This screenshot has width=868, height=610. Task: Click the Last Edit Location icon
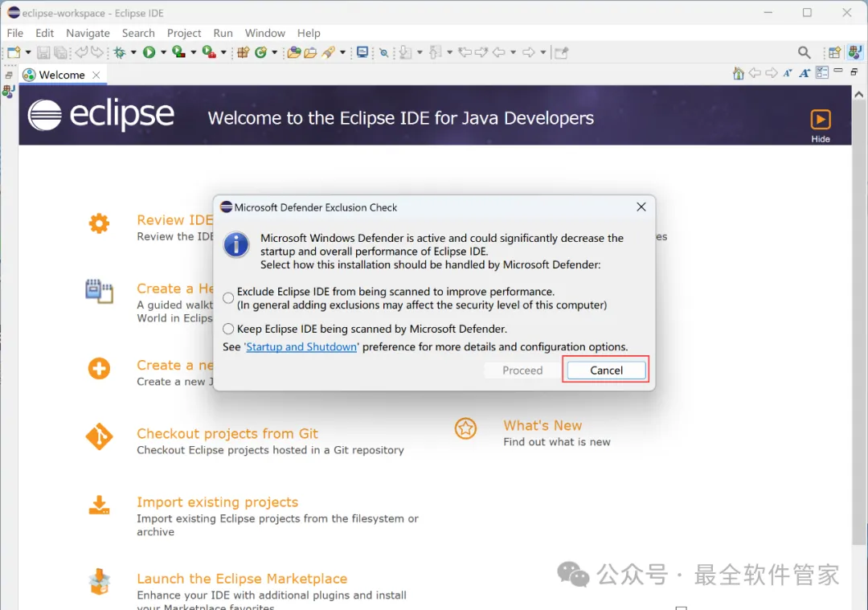(x=465, y=52)
